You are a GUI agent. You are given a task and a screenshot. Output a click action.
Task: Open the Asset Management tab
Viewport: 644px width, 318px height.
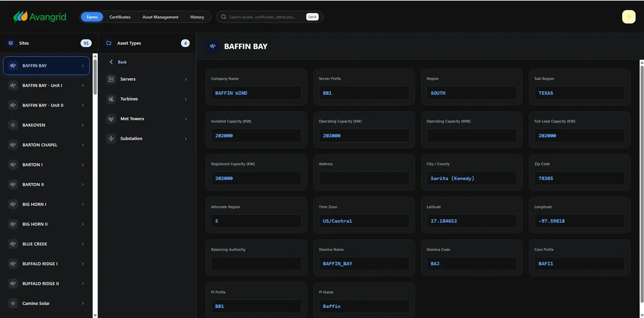(160, 17)
